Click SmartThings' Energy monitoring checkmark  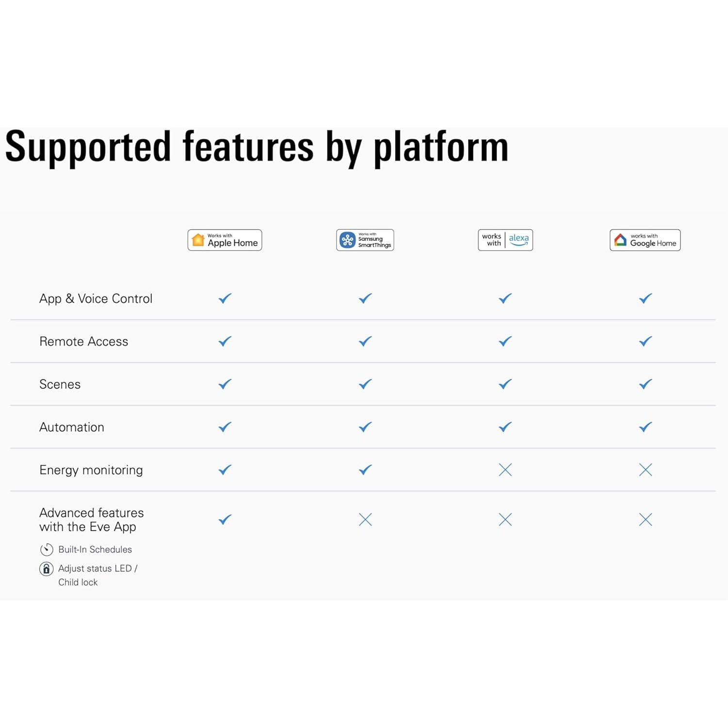[365, 470]
